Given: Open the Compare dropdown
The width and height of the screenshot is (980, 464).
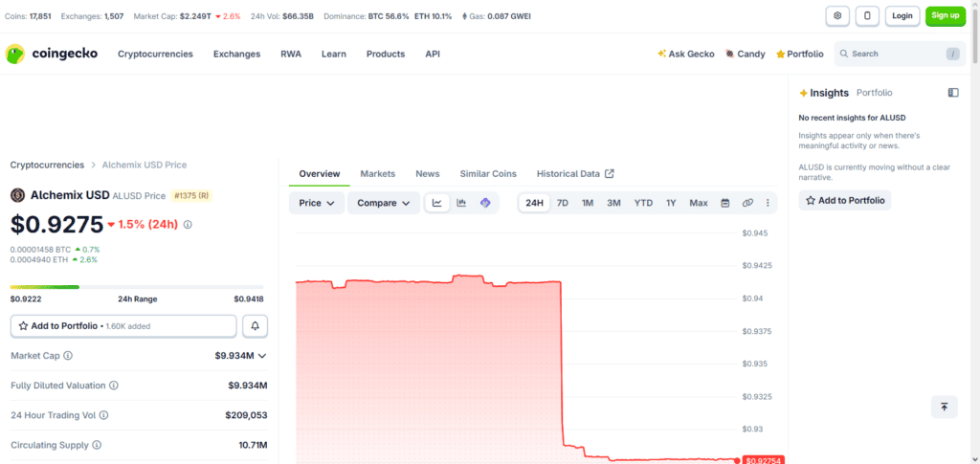Looking at the screenshot, I should 384,203.
